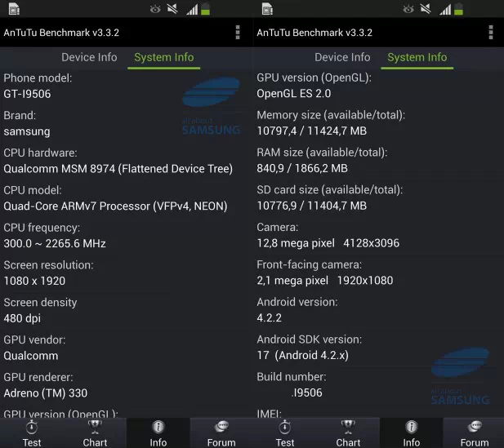Open the three-dot menu on the right screen
Viewport: 504px width, 448px height.
tap(491, 33)
